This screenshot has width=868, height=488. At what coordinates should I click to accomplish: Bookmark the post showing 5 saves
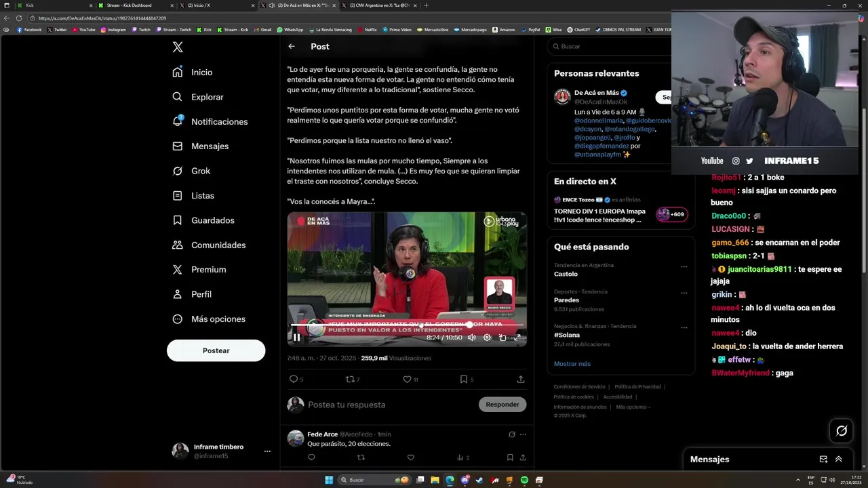point(464,380)
